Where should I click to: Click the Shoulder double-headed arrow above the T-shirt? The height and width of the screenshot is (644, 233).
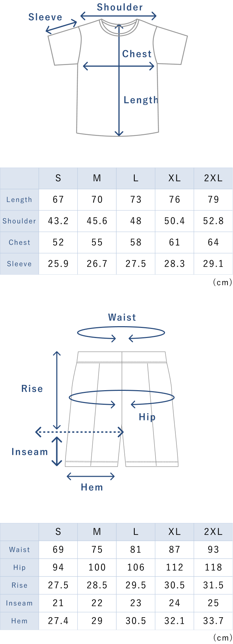click(118, 16)
